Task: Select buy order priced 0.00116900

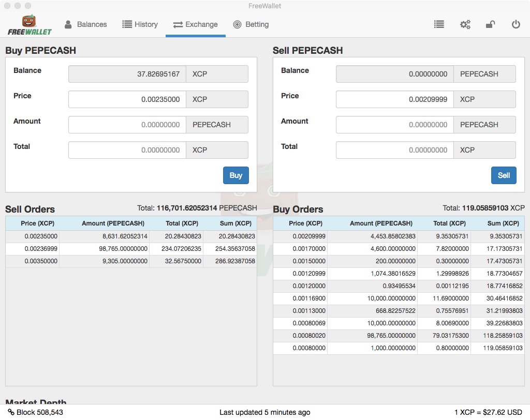Action: 399,298
